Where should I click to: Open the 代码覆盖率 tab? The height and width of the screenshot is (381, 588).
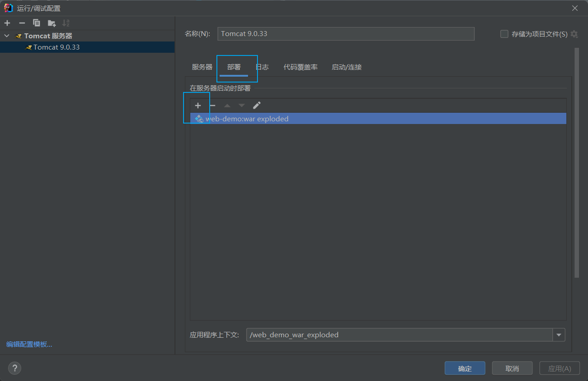pyautogui.click(x=300, y=67)
